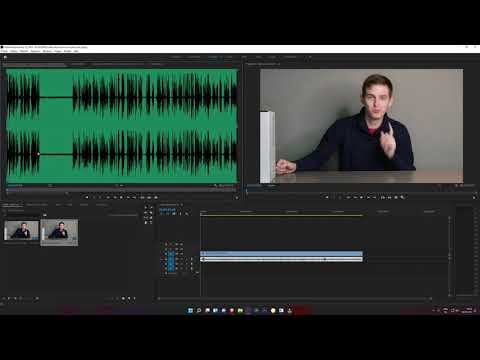Go to Out point in Program monitor

[374, 197]
